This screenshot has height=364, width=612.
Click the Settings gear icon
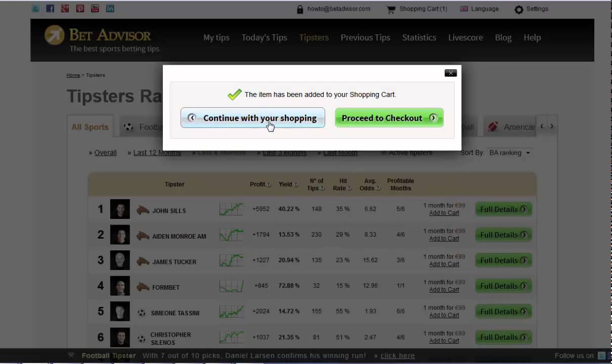[518, 9]
